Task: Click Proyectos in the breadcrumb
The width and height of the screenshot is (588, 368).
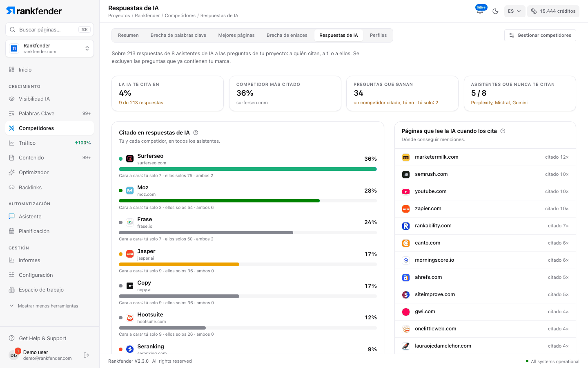Action: 119,16
